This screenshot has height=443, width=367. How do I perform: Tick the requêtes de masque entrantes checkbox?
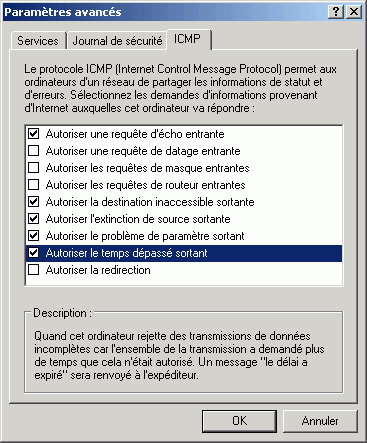[x=34, y=168]
